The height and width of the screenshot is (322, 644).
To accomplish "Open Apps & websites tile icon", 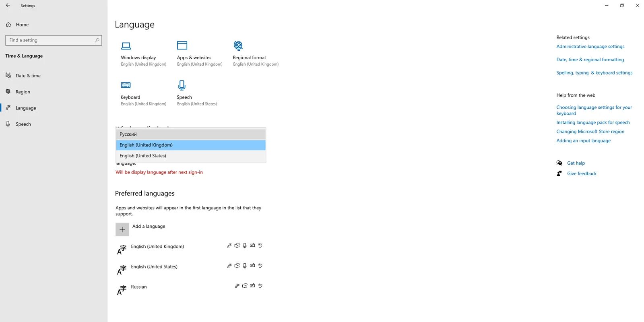I will (182, 45).
